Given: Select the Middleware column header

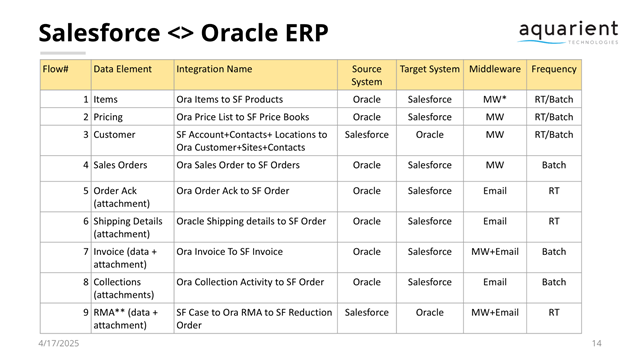Looking at the screenshot, I should (495, 75).
